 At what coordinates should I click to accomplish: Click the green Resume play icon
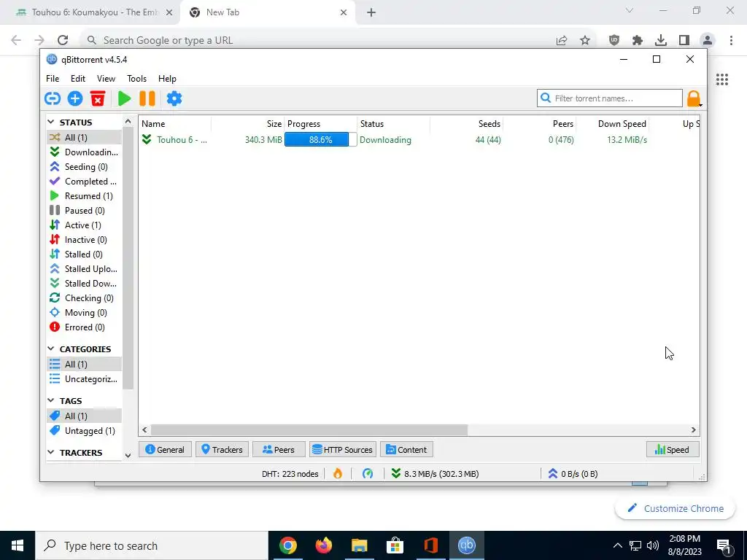(x=124, y=98)
